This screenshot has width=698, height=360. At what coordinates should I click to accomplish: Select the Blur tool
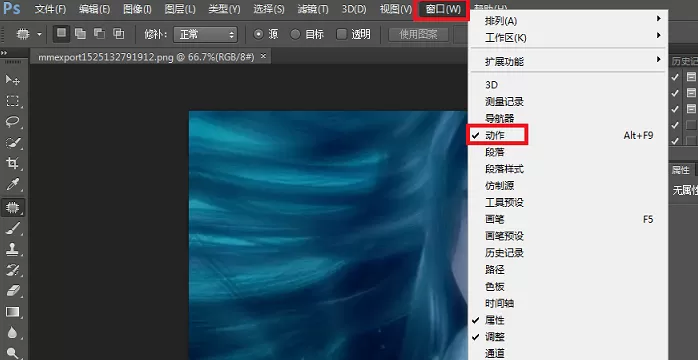(12, 333)
